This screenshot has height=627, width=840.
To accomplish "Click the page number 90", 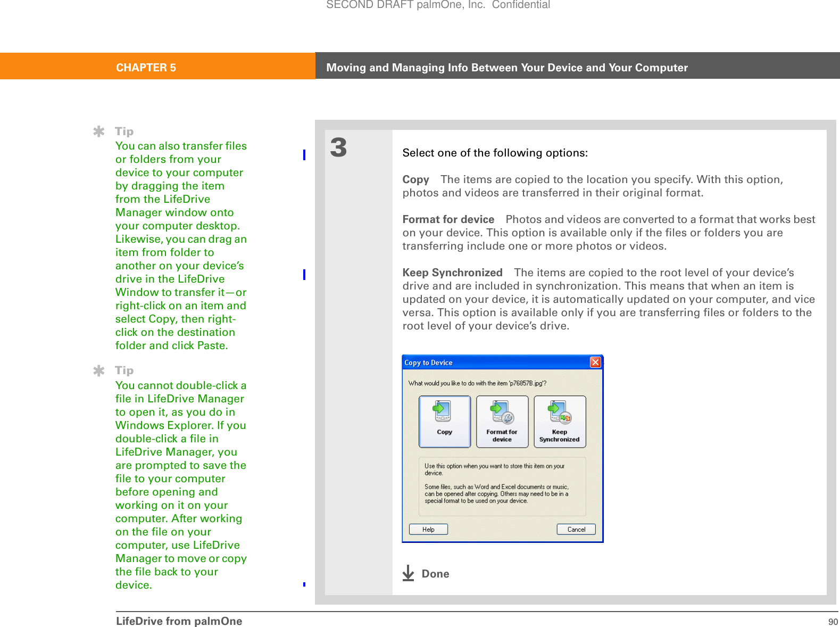I will coord(833,622).
